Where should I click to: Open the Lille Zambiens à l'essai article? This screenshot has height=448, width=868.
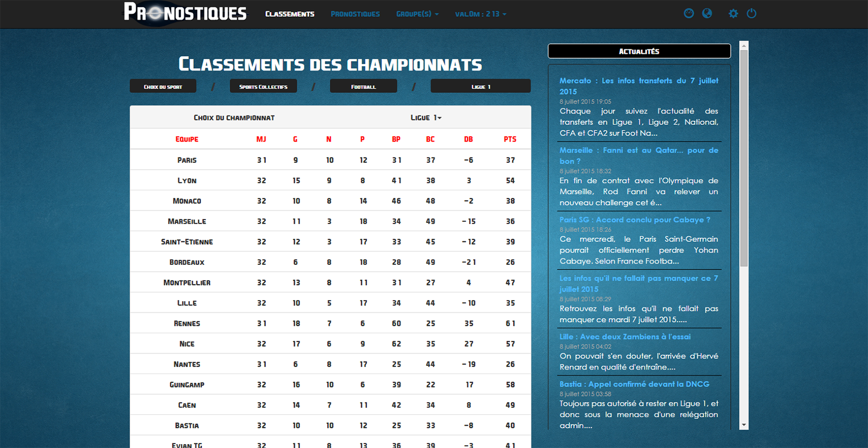pyautogui.click(x=625, y=337)
